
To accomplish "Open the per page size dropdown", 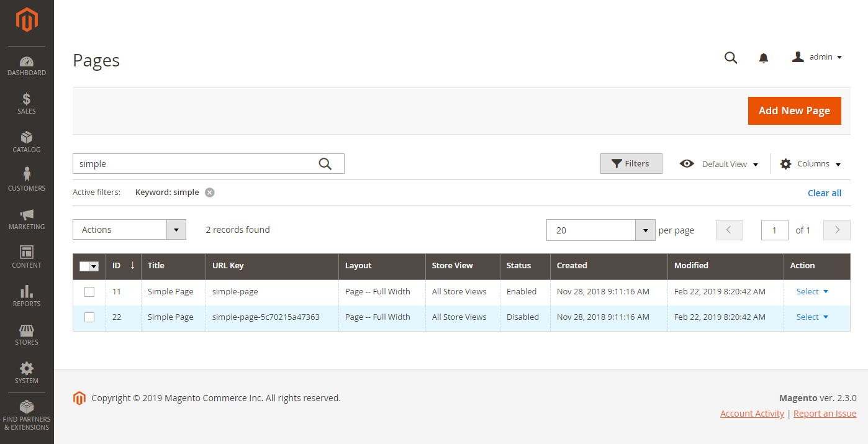I will (601, 230).
